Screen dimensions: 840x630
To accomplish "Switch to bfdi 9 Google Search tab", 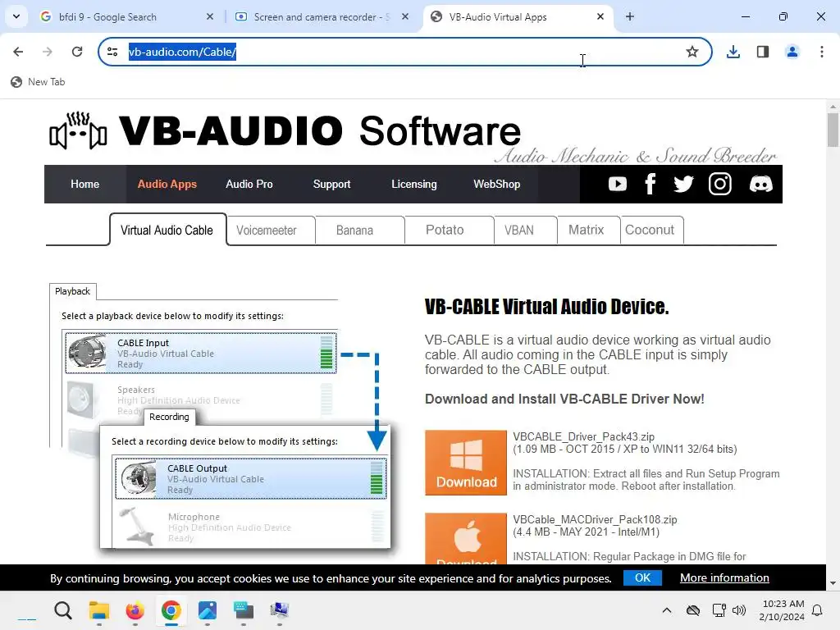I will click(x=126, y=16).
